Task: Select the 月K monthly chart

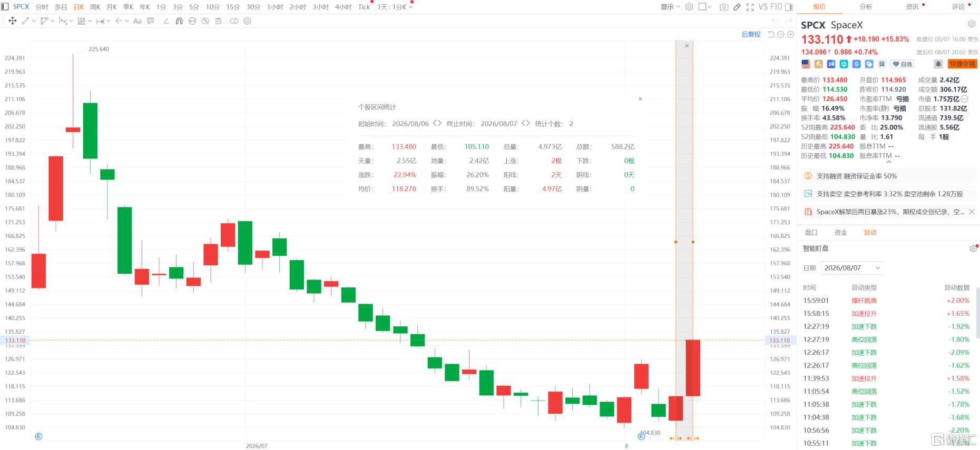Action: click(112, 7)
